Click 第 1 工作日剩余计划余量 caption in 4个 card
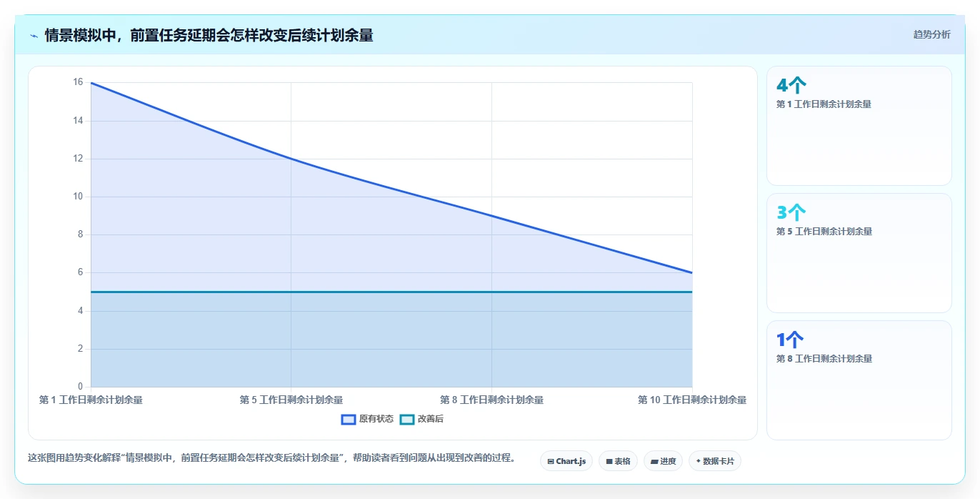This screenshot has height=499, width=980. 824,104
